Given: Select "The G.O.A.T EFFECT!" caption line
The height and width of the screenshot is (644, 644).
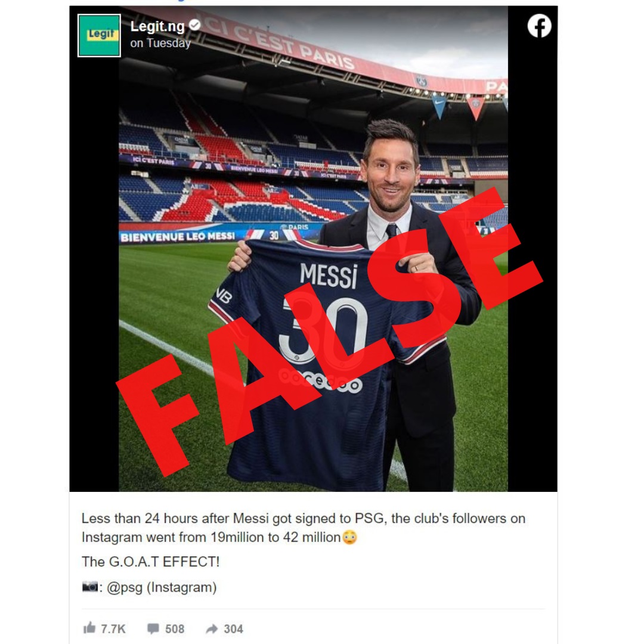Looking at the screenshot, I should pyautogui.click(x=150, y=562).
